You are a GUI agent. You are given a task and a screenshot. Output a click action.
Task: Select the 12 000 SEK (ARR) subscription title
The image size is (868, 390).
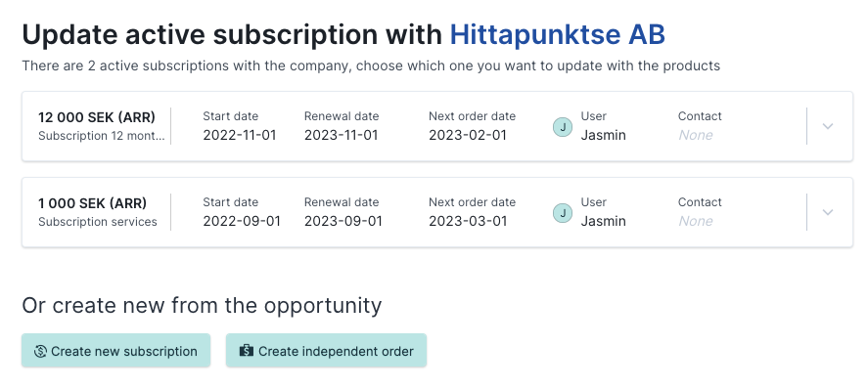97,117
